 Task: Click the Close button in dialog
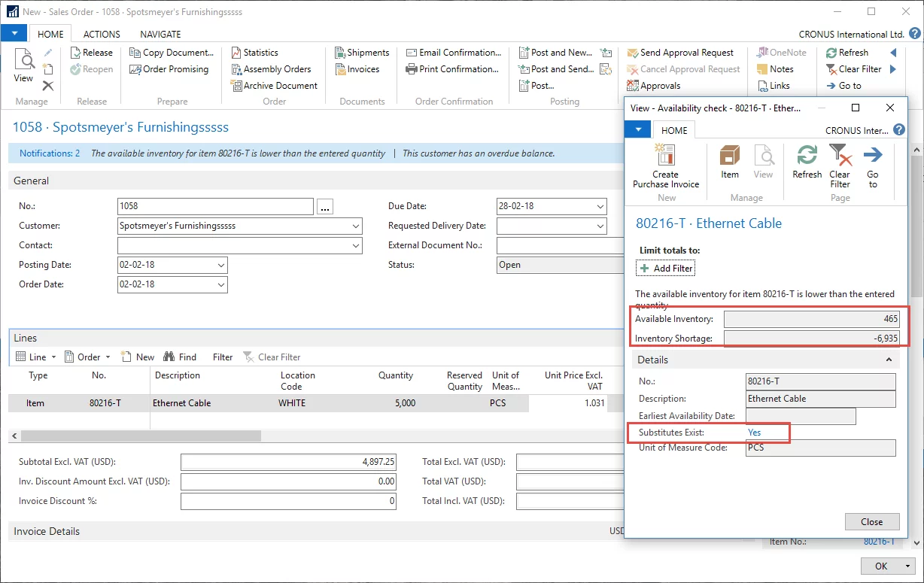(871, 521)
